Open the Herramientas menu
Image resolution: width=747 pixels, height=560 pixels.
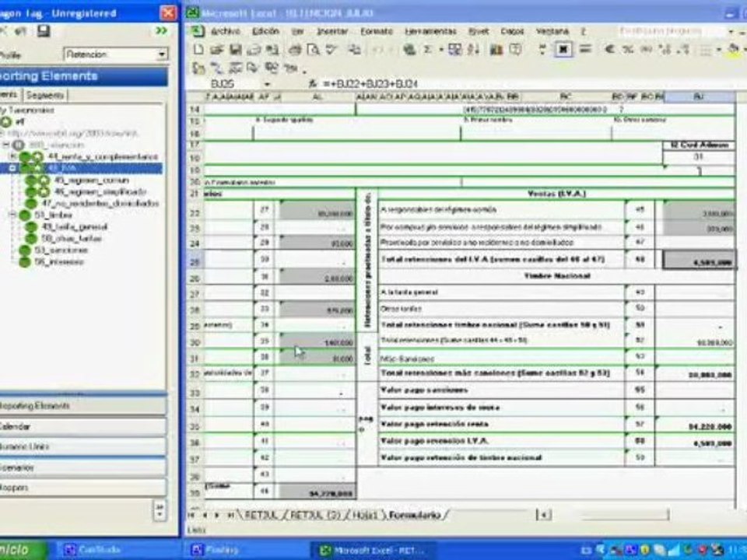pyautogui.click(x=430, y=31)
